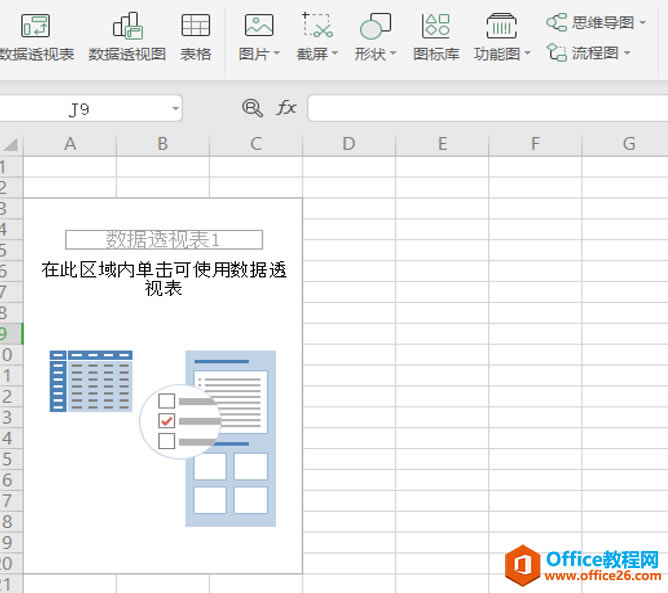Select column E header
Screen dimensions: 668x593
pyautogui.click(x=442, y=144)
